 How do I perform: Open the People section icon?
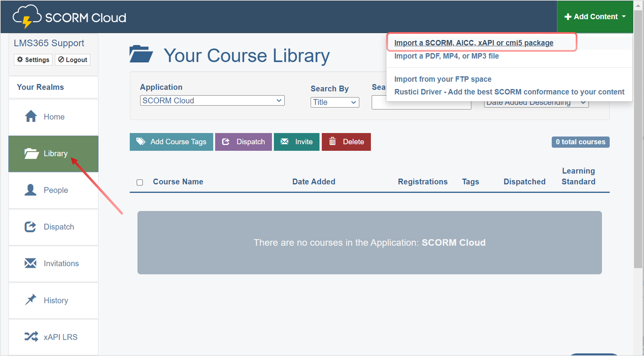31,190
